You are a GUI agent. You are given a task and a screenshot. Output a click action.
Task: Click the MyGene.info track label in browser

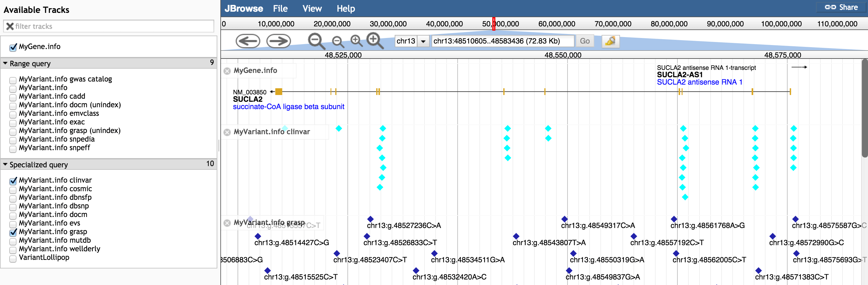click(x=255, y=70)
